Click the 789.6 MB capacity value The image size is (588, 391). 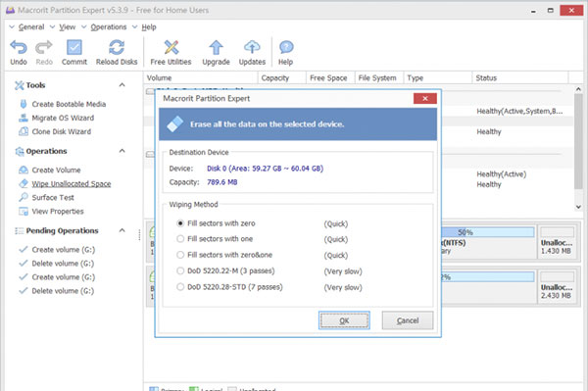222,182
